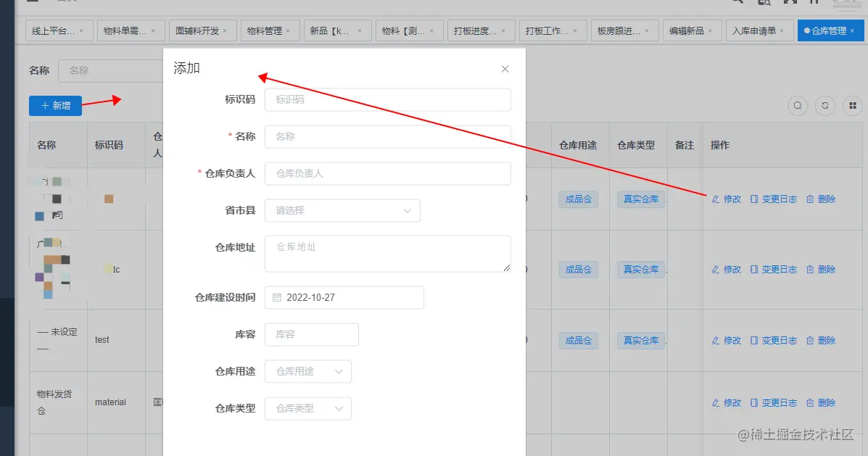
Task: Click the "test" identifier cell
Action: click(x=102, y=340)
